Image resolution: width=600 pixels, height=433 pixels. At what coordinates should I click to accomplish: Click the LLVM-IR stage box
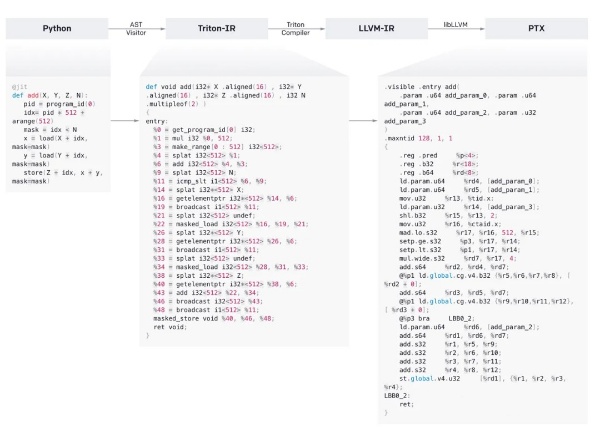377,28
